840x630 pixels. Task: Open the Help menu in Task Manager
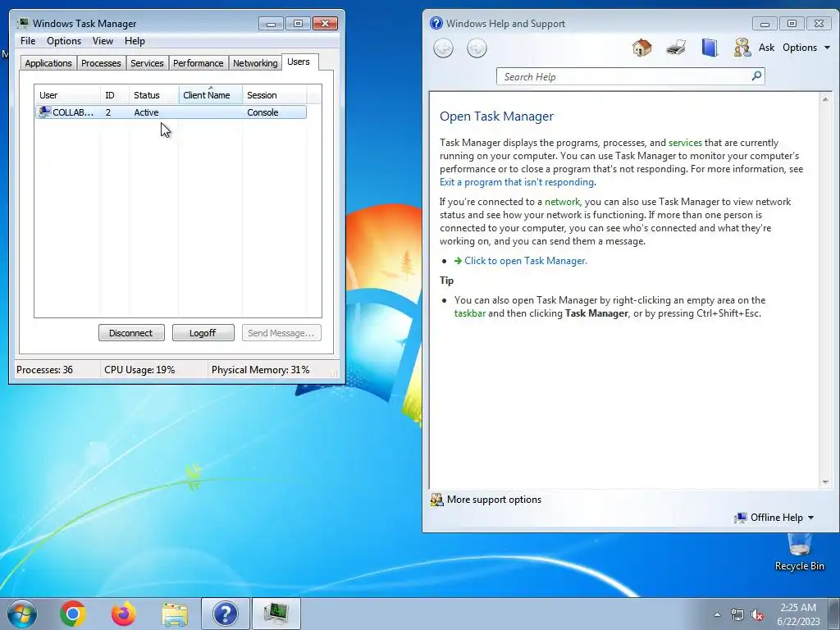135,41
